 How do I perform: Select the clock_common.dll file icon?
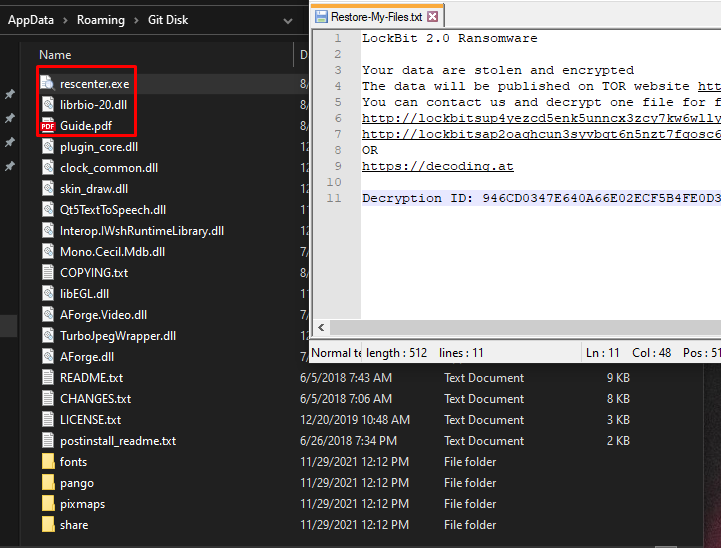click(x=48, y=168)
